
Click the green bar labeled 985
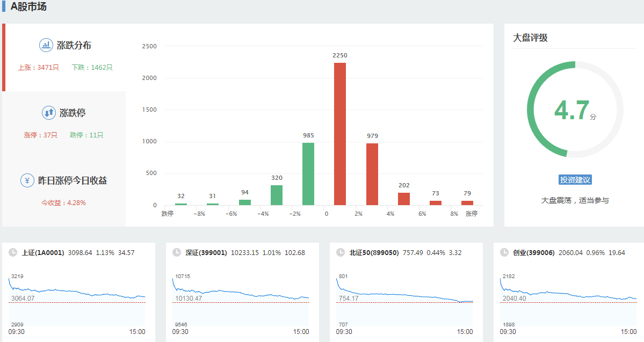[x=308, y=174]
